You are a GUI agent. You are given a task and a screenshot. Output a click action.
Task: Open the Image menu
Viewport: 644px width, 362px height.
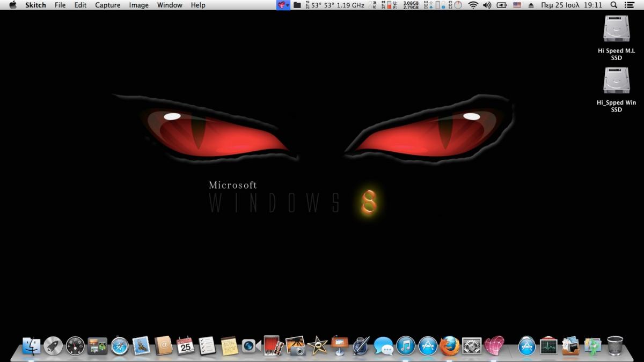139,5
